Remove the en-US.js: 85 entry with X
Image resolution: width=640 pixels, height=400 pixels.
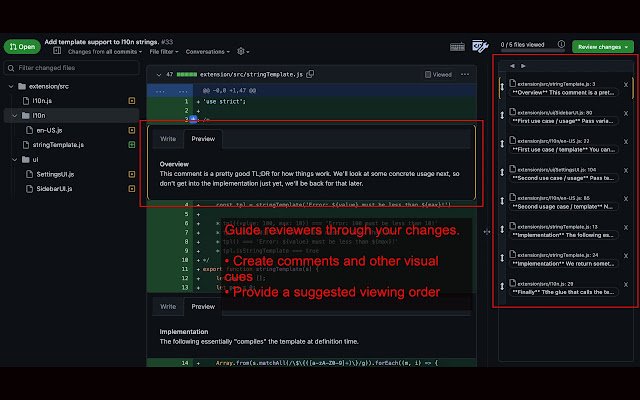[x=626, y=199]
